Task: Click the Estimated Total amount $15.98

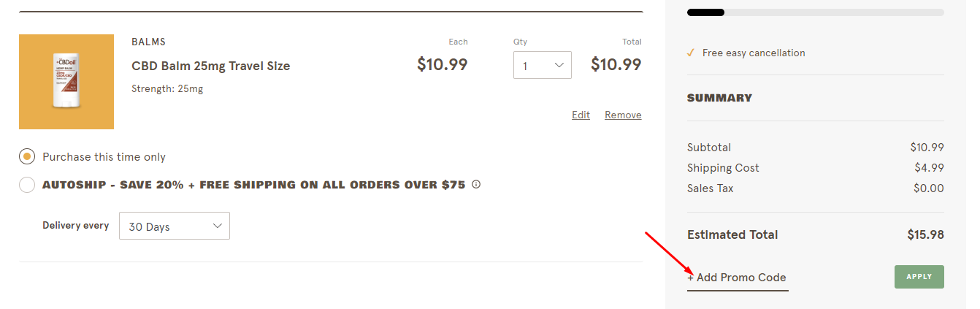Action: (925, 235)
